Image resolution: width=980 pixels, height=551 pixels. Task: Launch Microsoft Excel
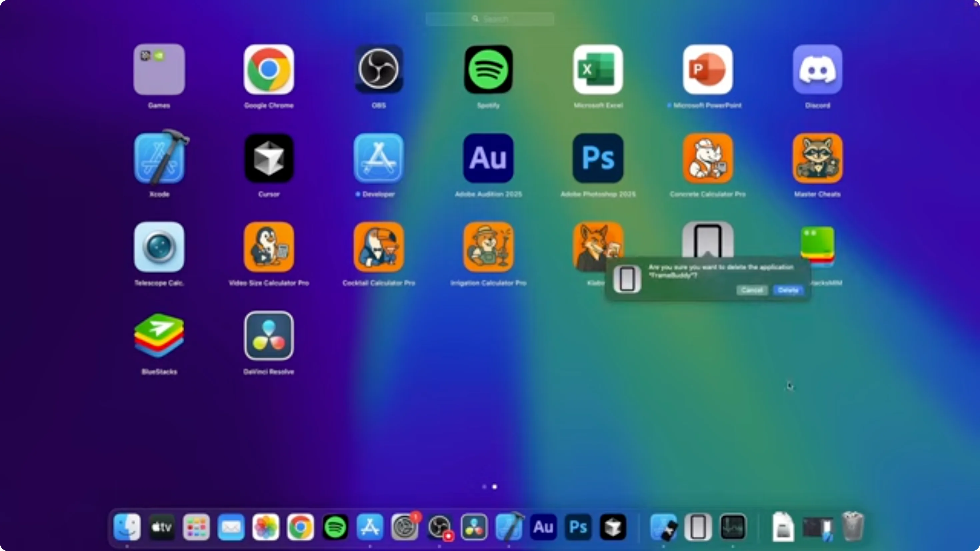tap(597, 70)
